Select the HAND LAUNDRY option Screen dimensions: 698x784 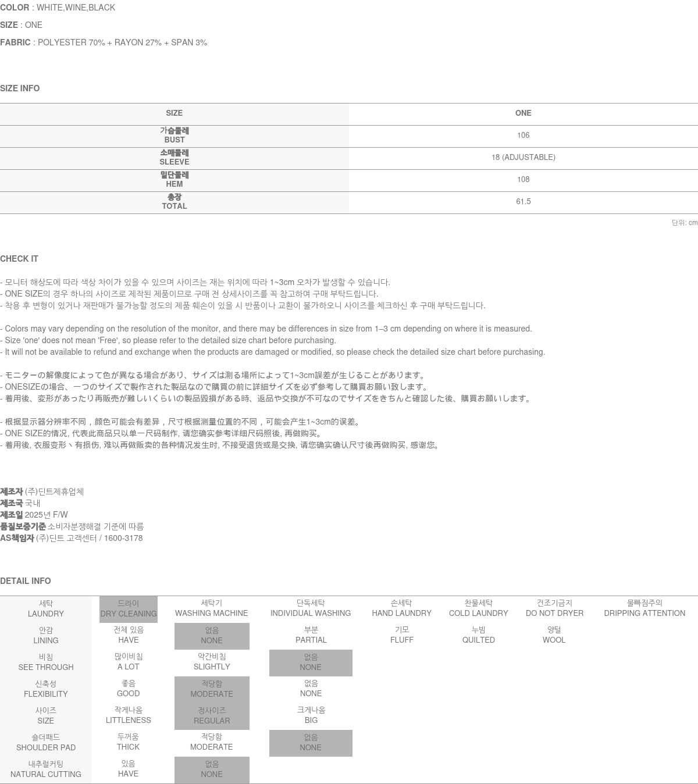[x=401, y=608]
